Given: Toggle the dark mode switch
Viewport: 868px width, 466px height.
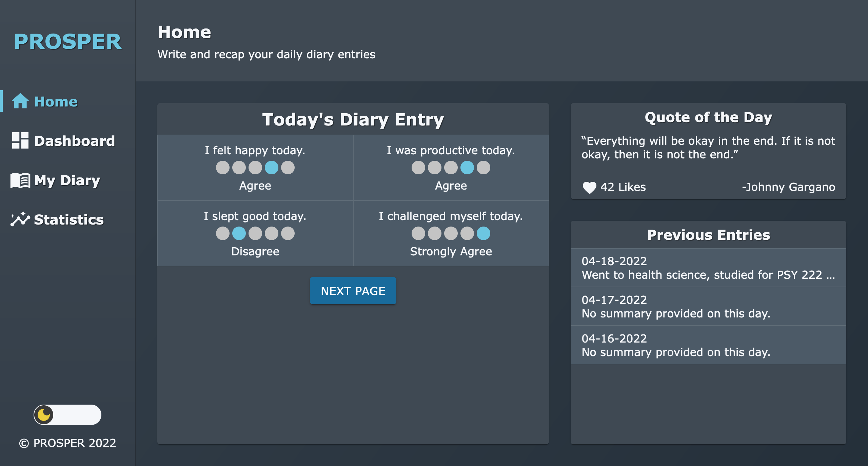Looking at the screenshot, I should pos(67,414).
